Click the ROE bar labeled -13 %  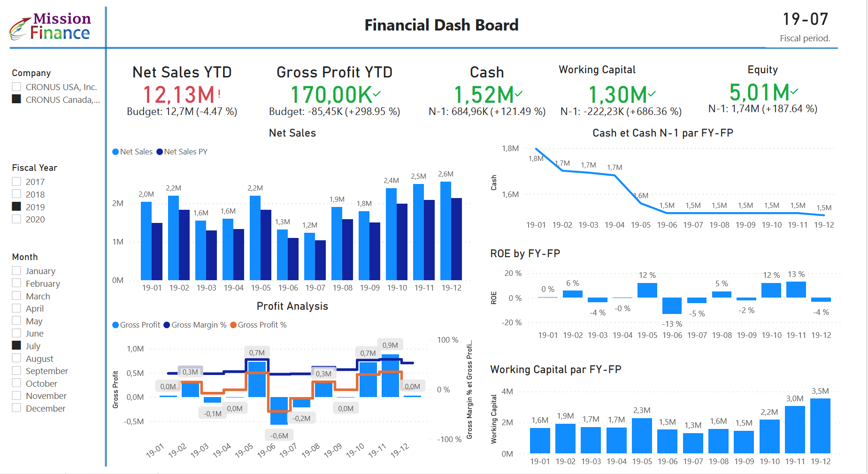(672, 306)
